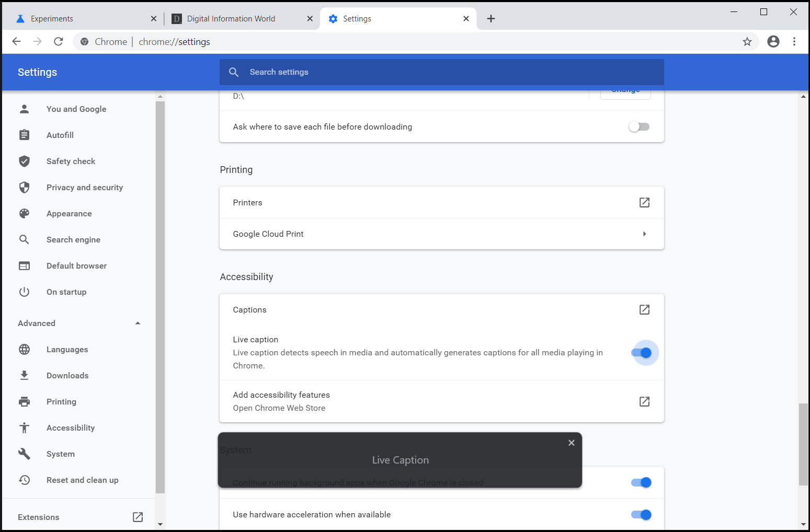The height and width of the screenshot is (532, 810).
Task: Click the Appearance palette icon
Action: tap(24, 213)
